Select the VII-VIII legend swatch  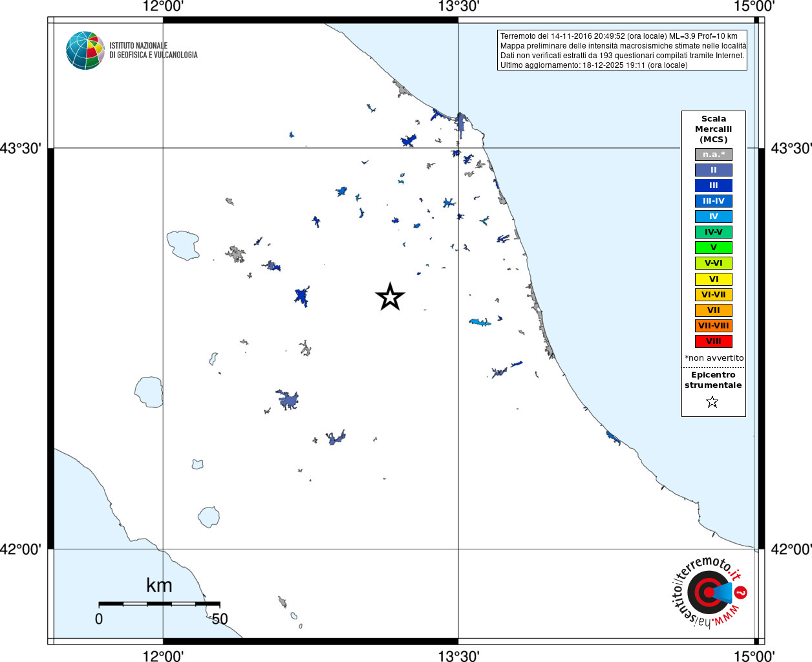[x=714, y=326]
